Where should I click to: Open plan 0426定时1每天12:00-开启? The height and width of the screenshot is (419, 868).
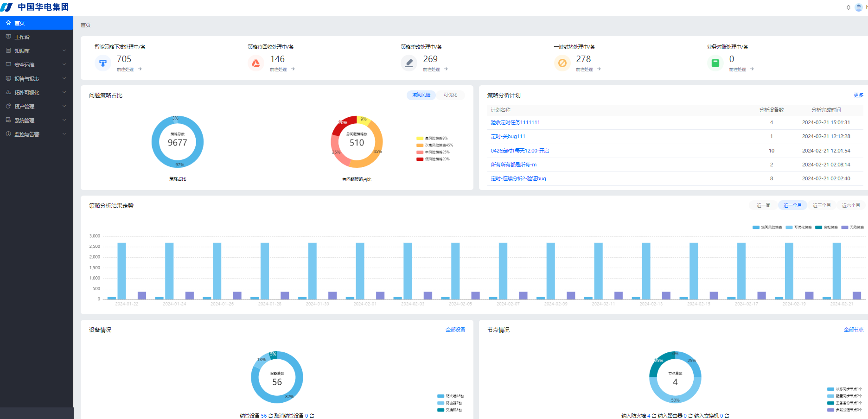[520, 151]
